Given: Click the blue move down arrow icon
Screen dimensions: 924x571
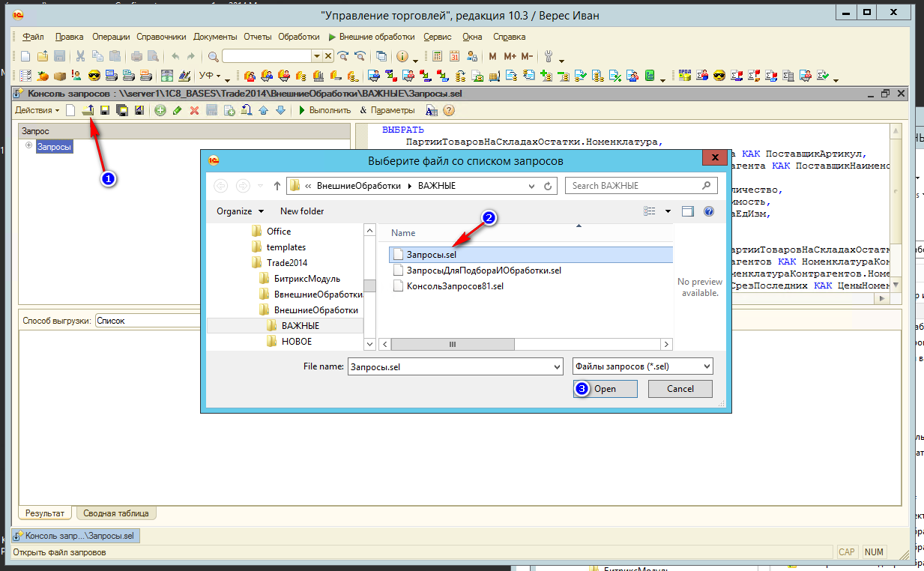Looking at the screenshot, I should tap(280, 110).
